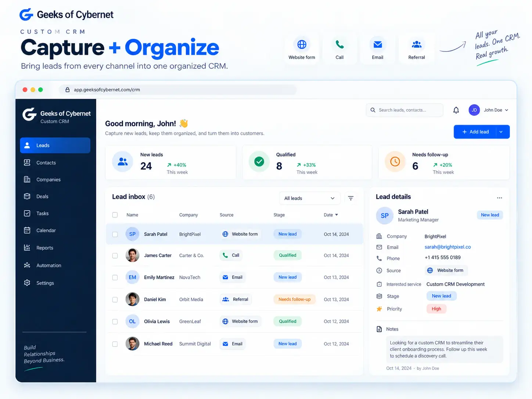Click the search magnifier icon

coord(373,110)
